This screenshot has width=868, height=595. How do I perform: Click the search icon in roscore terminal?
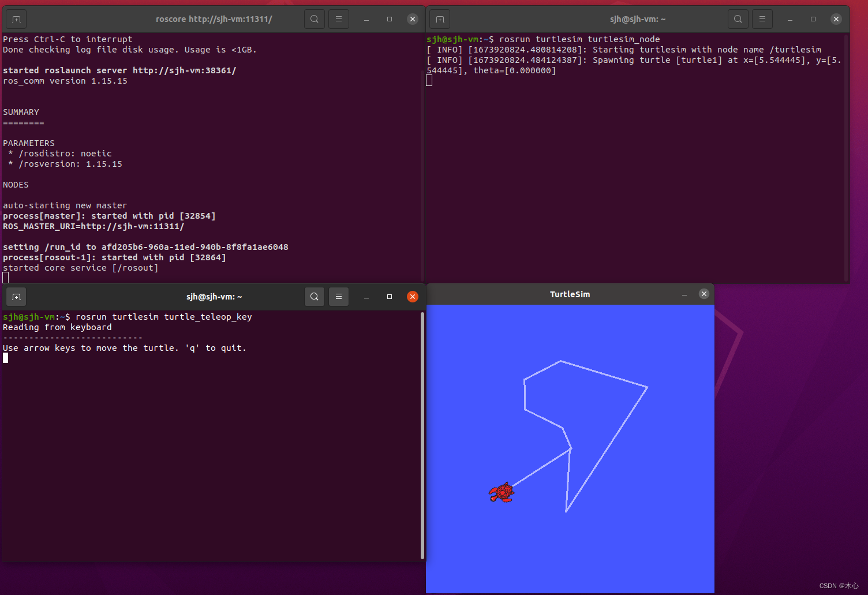click(x=315, y=19)
